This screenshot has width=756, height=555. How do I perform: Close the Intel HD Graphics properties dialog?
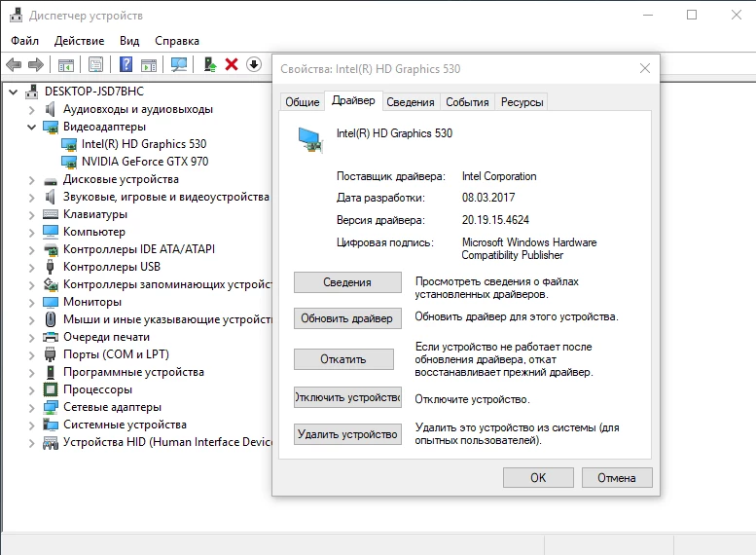(x=645, y=68)
